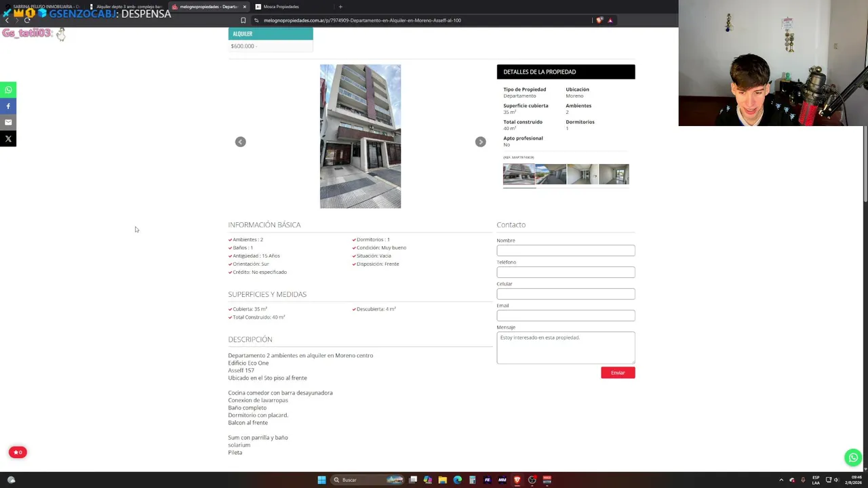Click the DETALLES DE LA PROPIEDAD header
Screen dimensions: 868x488
click(566, 72)
